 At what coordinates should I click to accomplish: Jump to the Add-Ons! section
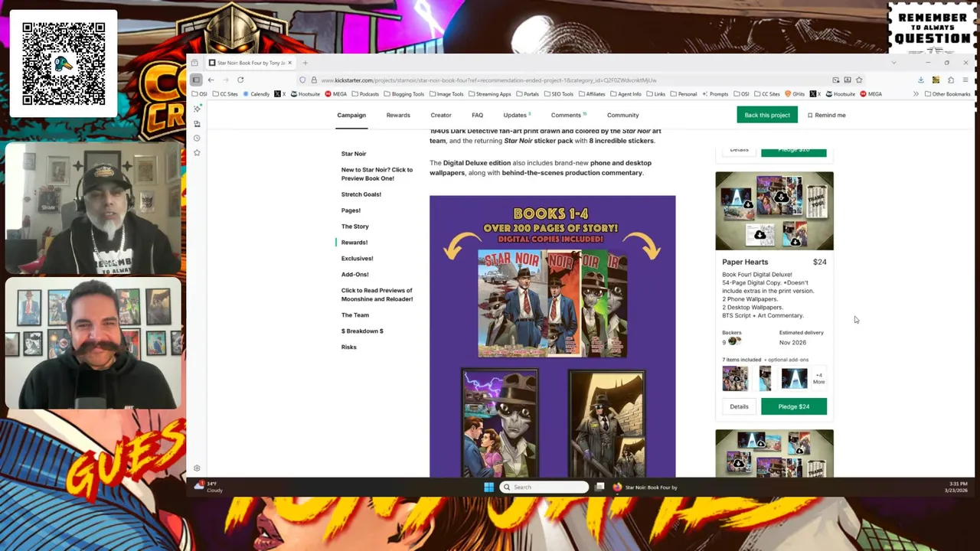(x=355, y=275)
